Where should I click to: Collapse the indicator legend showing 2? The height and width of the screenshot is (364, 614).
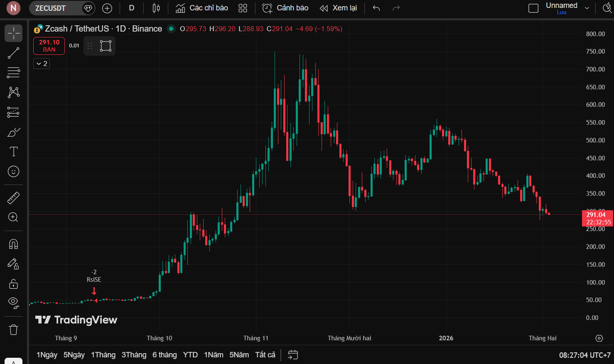tap(42, 64)
